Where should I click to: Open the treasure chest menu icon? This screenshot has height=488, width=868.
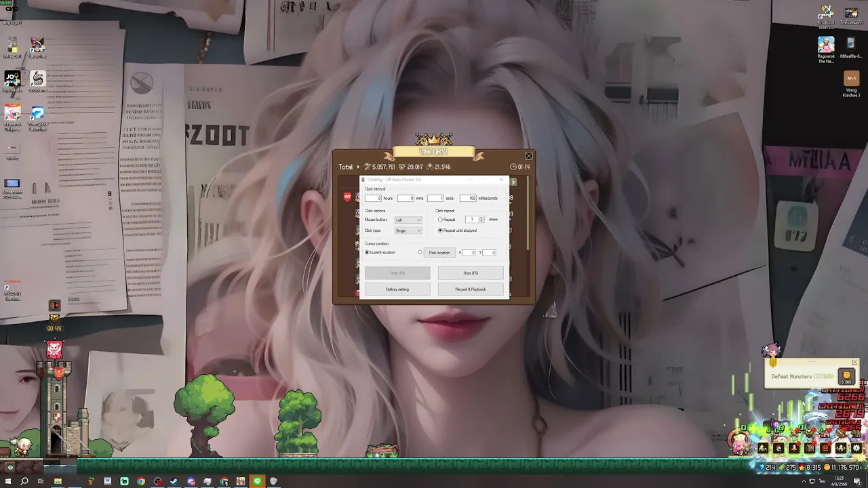810,448
